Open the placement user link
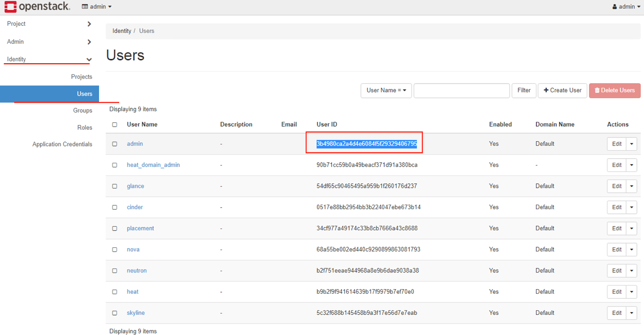Image resolution: width=644 pixels, height=335 pixels. tap(140, 228)
